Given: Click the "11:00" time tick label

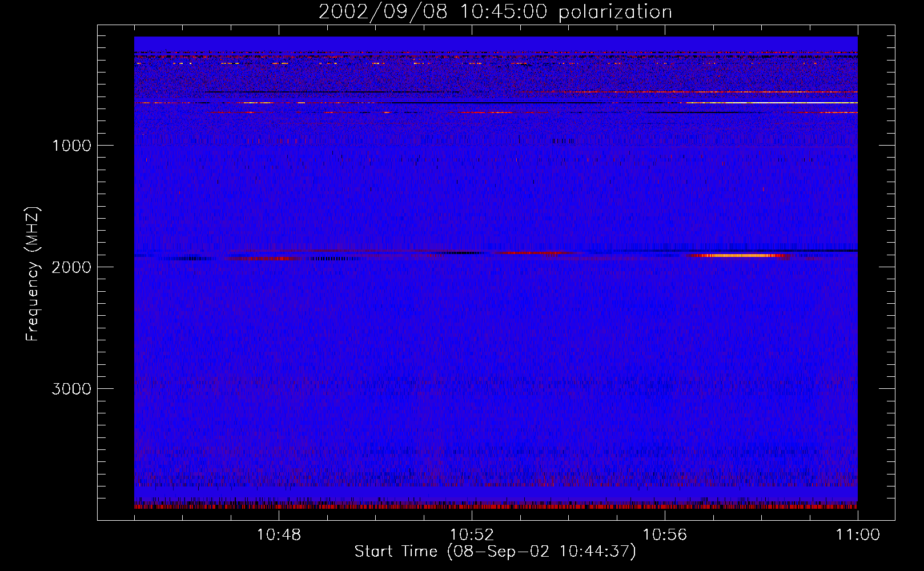Looking at the screenshot, I should click(858, 535).
